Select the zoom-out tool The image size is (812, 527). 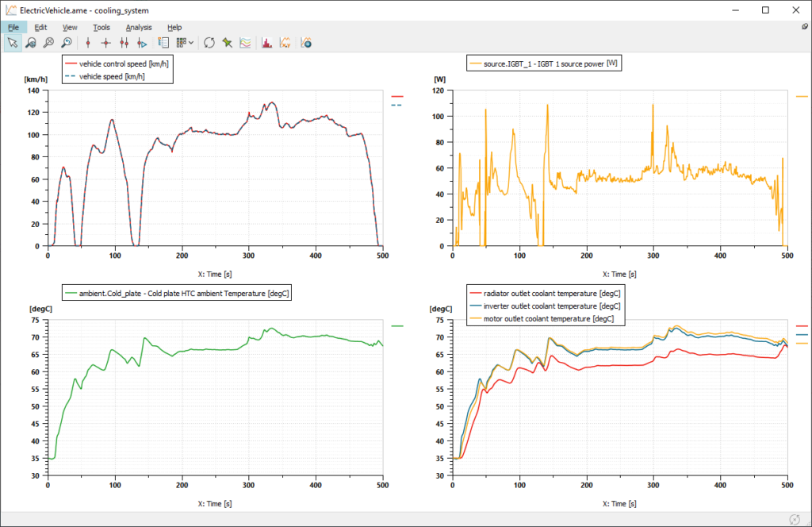point(49,42)
